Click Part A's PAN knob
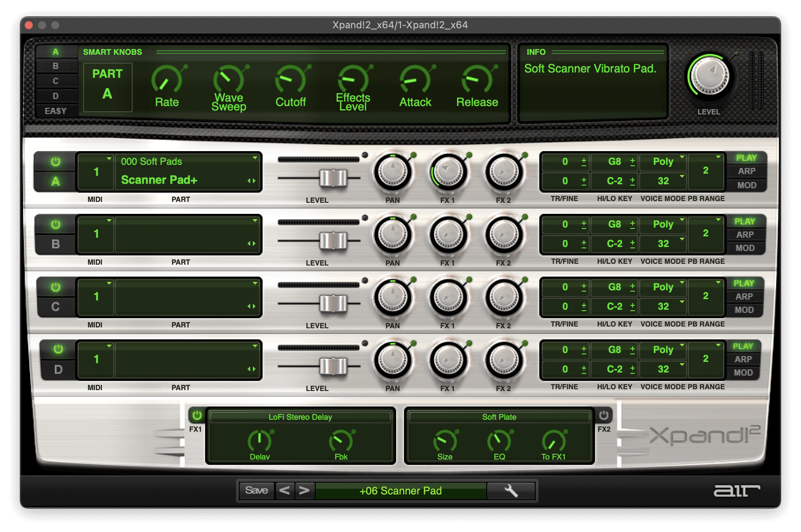Screen dimensions: 801x532 tap(393, 172)
